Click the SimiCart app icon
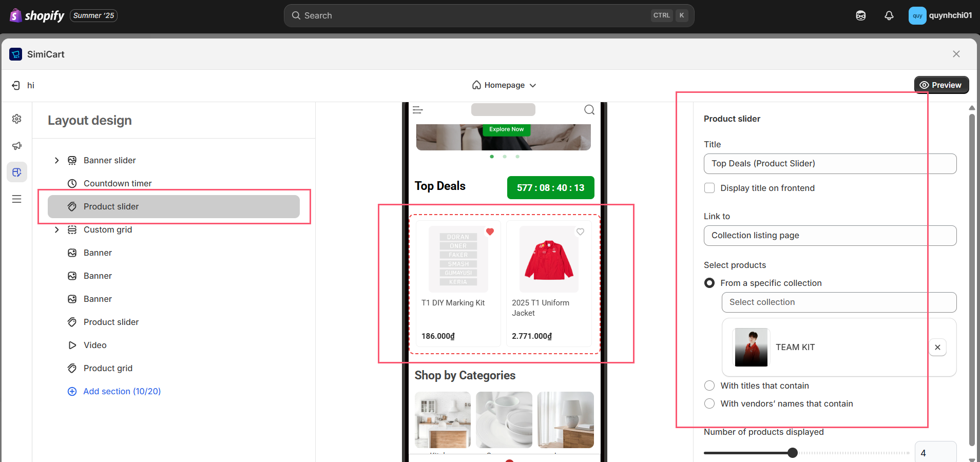 (16, 54)
